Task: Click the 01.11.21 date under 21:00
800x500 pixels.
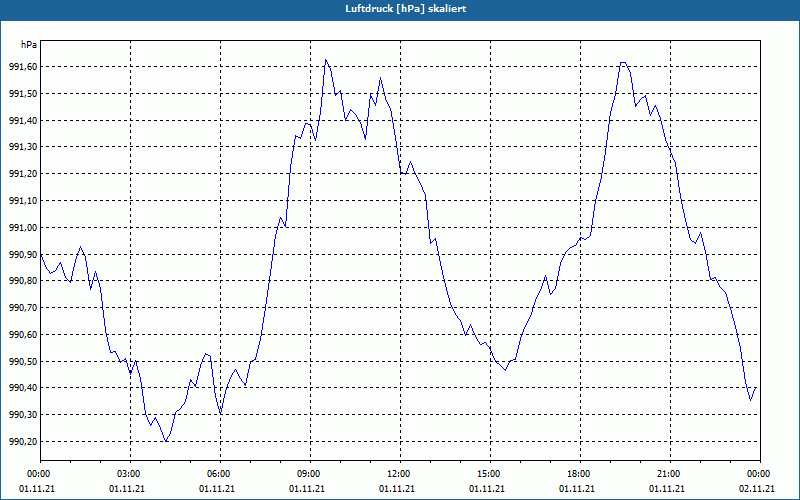Action: point(667,489)
